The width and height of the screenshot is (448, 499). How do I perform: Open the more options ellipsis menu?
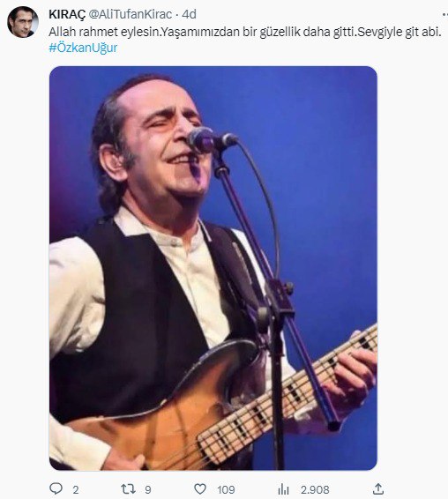(x=444, y=15)
